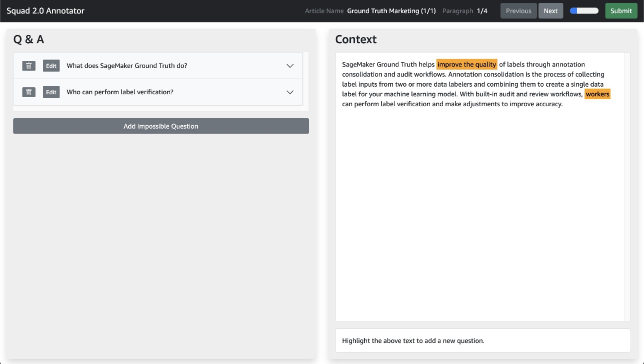Screen dimensions: 644x364
Task: Advance to the Next paragraph
Action: [x=550, y=11]
